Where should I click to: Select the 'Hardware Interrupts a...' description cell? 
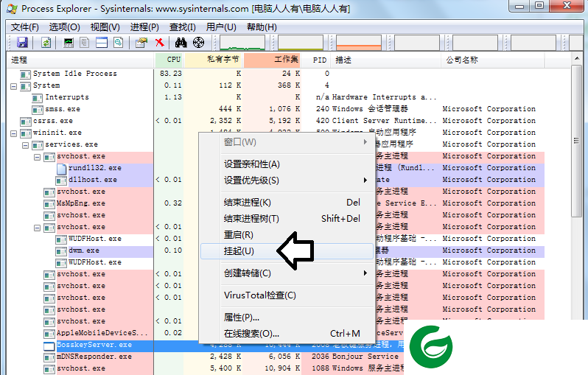385,97
